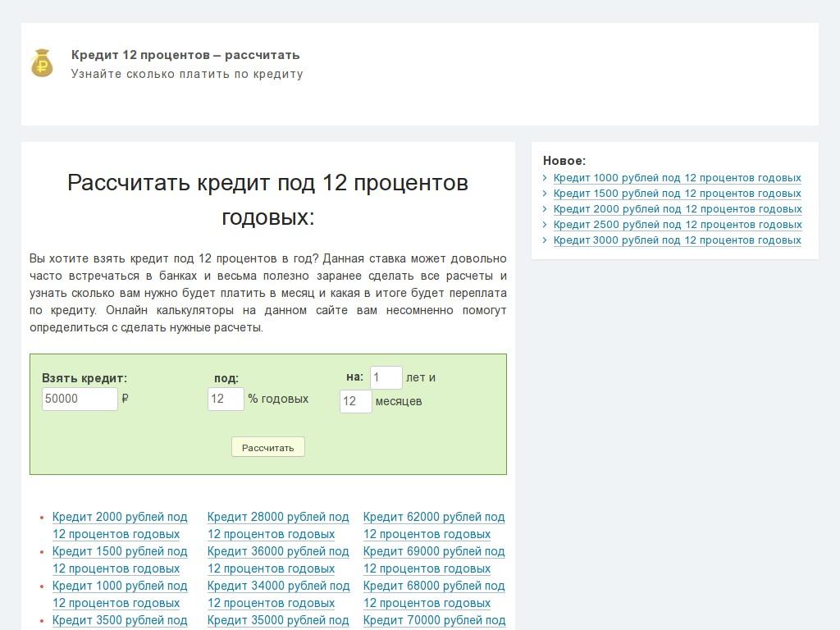Click the ruble sign beside the amount field
This screenshot has height=630, width=840.
(125, 399)
